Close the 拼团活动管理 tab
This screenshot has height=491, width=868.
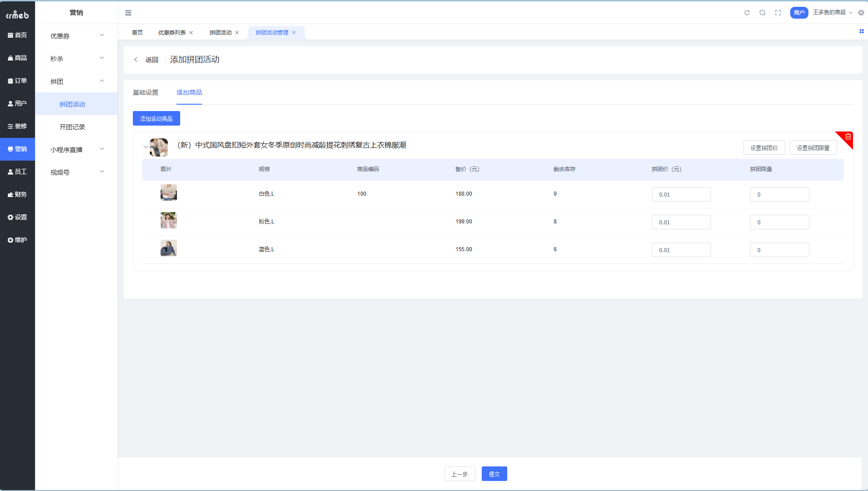pos(294,33)
